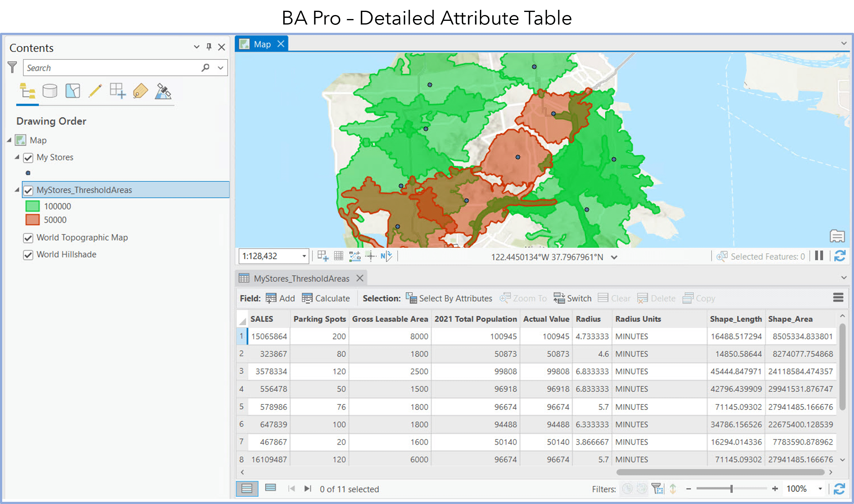The height and width of the screenshot is (504, 854).
Task: Open the table zoom percentage dropdown
Action: pyautogui.click(x=820, y=489)
